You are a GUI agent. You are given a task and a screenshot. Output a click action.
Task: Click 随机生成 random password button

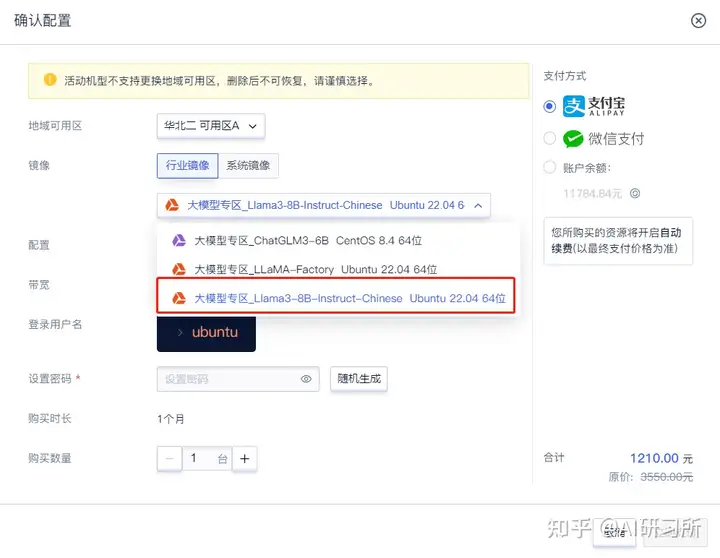(x=359, y=379)
